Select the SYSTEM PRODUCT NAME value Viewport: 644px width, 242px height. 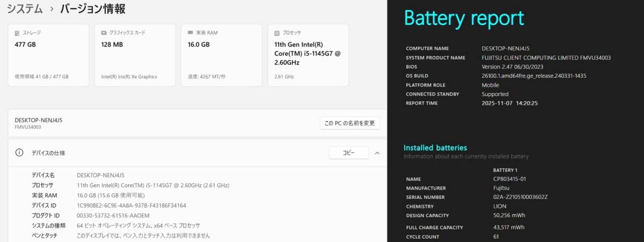tap(546, 57)
